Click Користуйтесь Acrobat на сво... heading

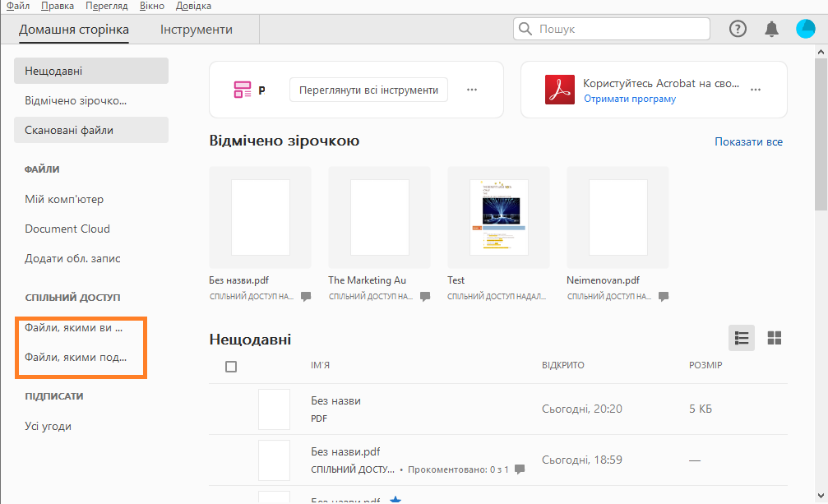(x=660, y=83)
